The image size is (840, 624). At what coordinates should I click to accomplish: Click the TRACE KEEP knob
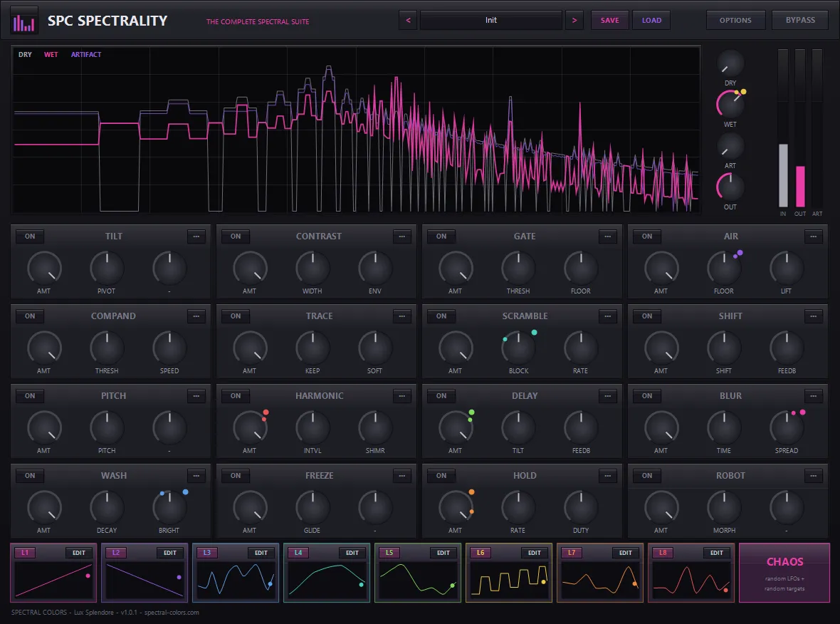(313, 348)
